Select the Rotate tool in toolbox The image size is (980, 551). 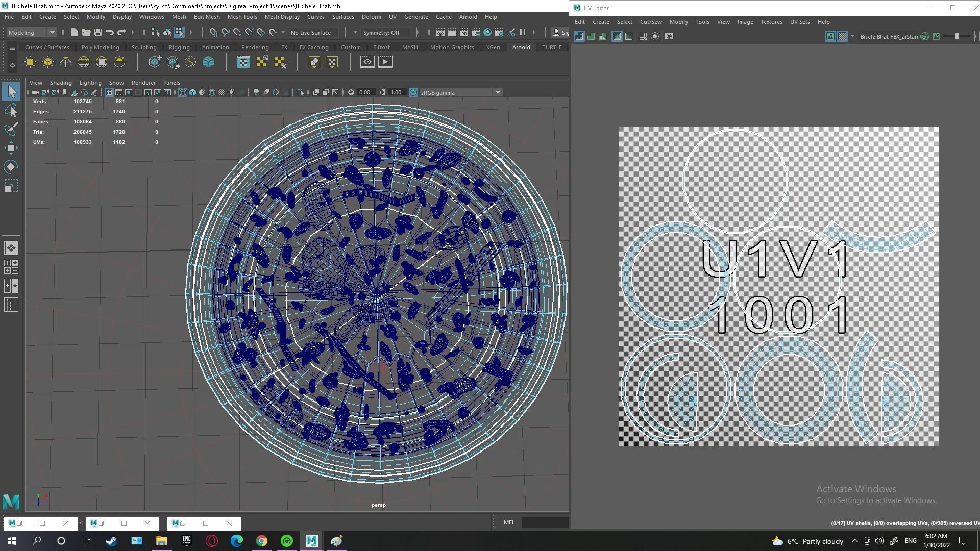[x=11, y=167]
